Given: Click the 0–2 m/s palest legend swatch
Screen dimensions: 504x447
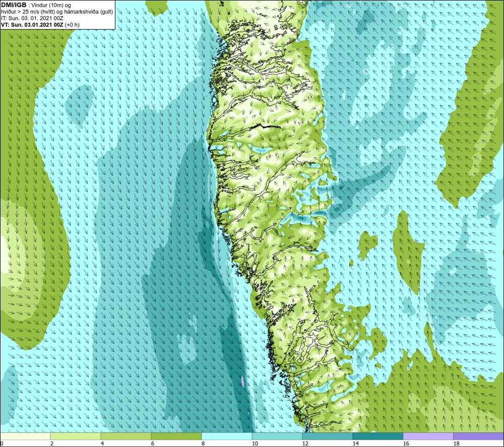Looking at the screenshot, I should tap(25, 436).
